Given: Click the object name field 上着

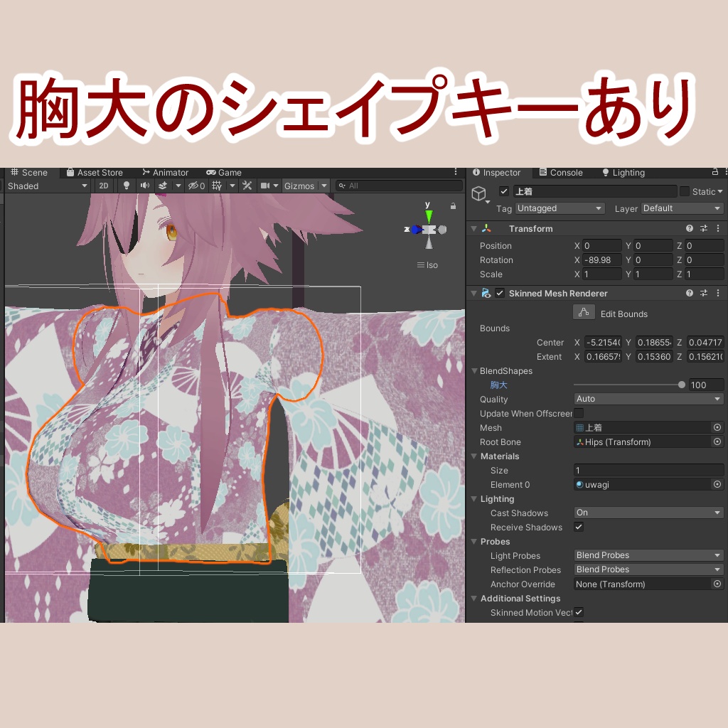Looking at the screenshot, I should point(595,191).
